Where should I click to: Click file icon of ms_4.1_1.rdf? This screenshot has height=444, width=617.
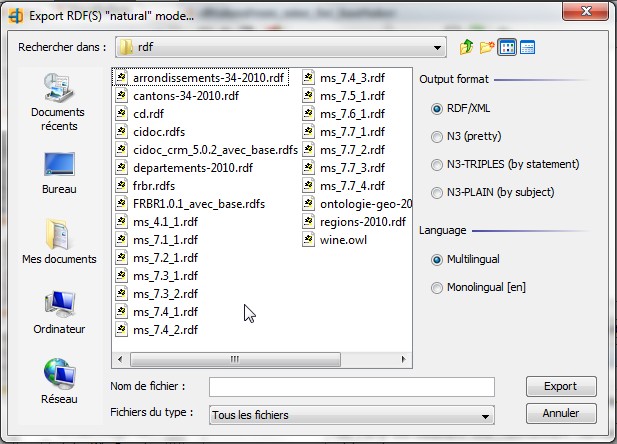pos(122,221)
